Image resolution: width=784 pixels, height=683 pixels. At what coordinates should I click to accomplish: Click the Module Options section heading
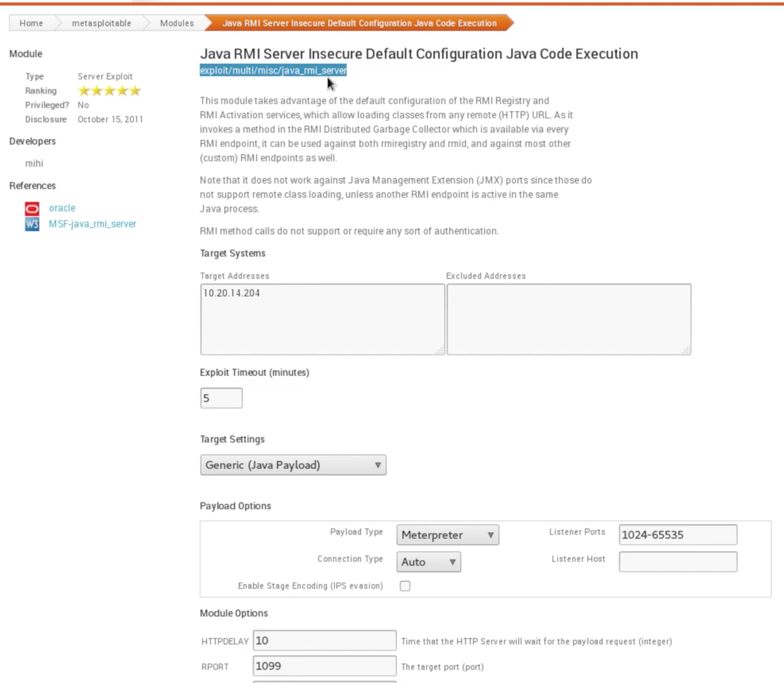click(x=234, y=613)
